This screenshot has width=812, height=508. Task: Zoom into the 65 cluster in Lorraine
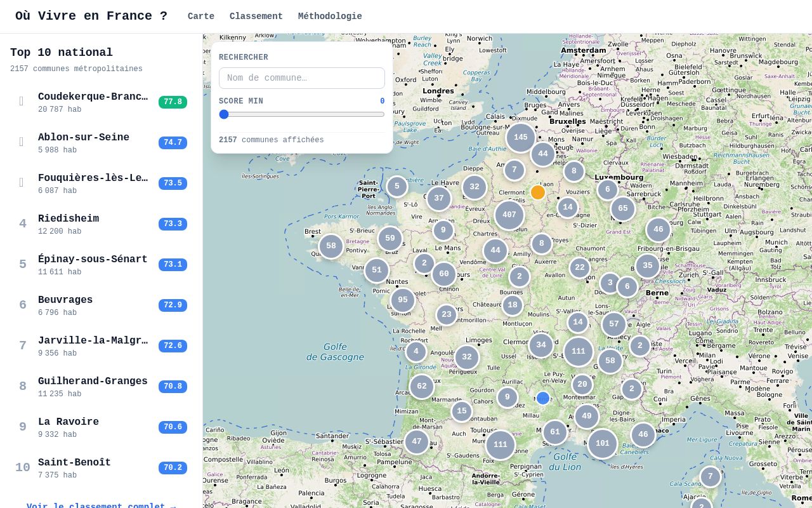(x=623, y=209)
